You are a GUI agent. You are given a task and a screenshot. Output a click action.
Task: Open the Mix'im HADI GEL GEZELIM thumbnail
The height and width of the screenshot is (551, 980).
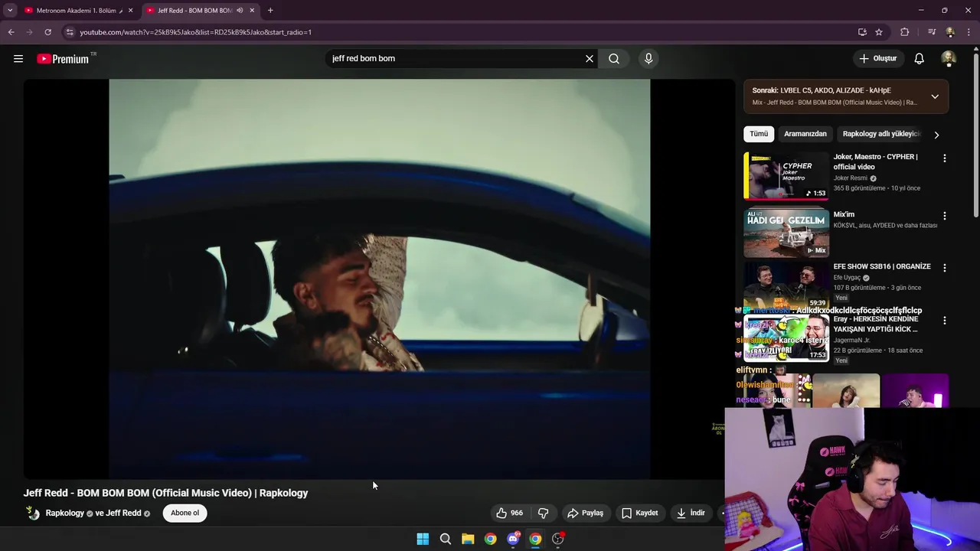(x=786, y=233)
